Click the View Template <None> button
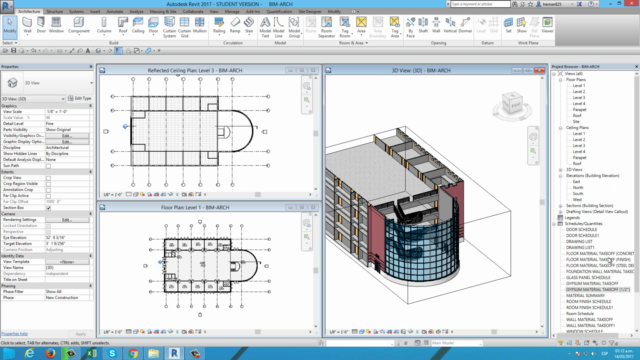 coord(67,262)
